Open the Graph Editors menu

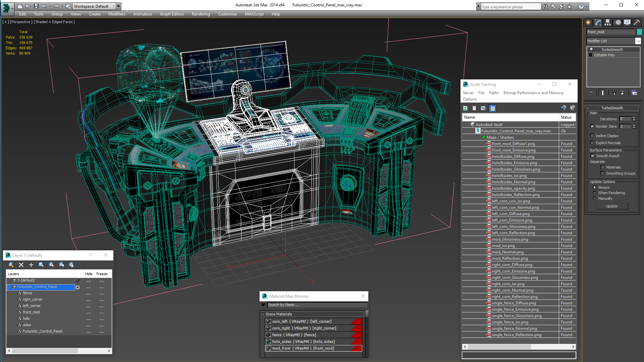(172, 14)
